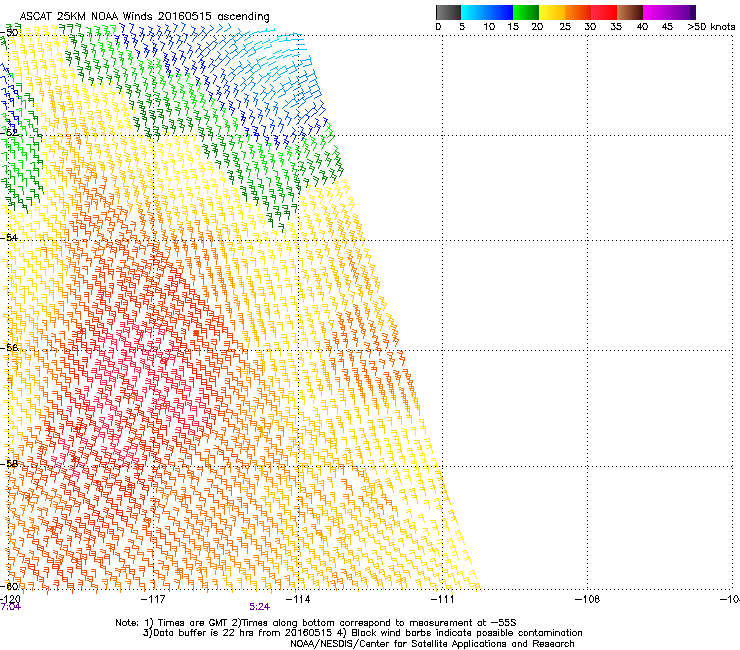Click the -111 longitude axis label
Viewport: 740px width, 650px height.
pos(442,599)
